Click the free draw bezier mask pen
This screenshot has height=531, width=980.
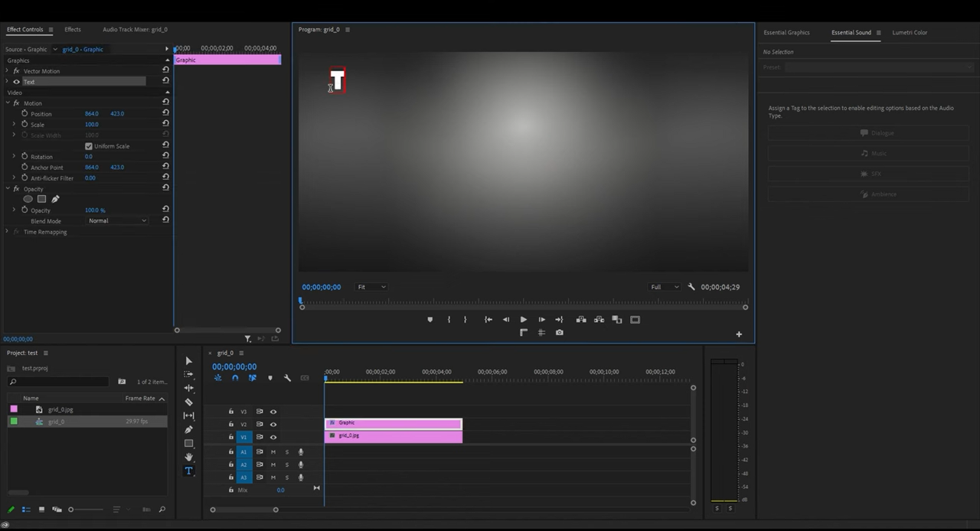pyautogui.click(x=55, y=199)
